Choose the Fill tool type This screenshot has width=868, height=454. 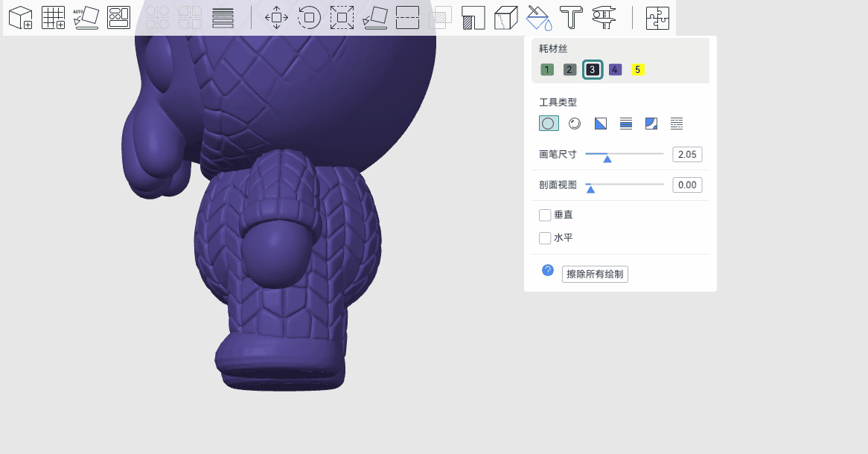coord(651,124)
